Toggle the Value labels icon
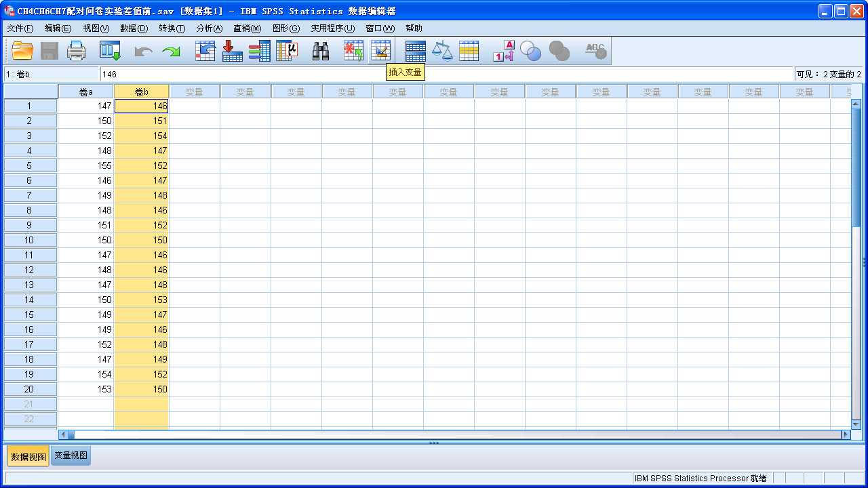The height and width of the screenshot is (488, 868). (x=503, y=51)
